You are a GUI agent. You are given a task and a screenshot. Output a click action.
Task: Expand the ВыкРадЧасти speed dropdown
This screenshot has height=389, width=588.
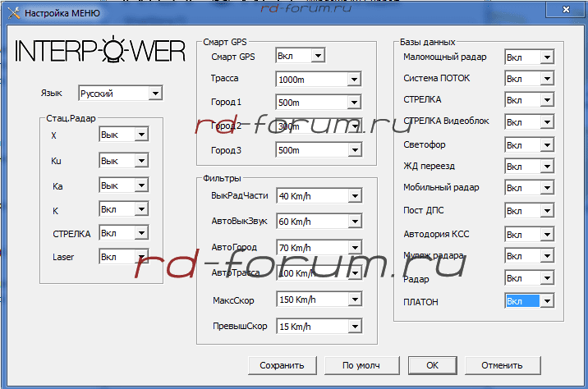354,196
